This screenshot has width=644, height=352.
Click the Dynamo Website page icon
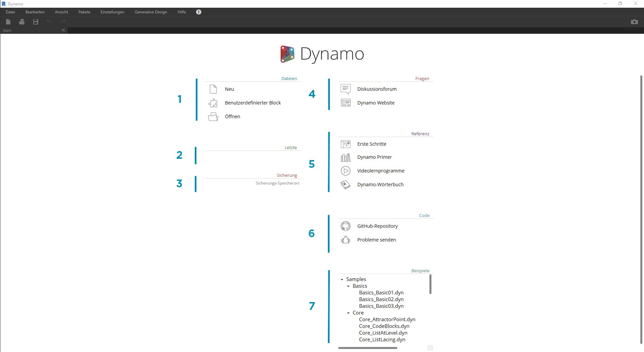click(x=346, y=103)
